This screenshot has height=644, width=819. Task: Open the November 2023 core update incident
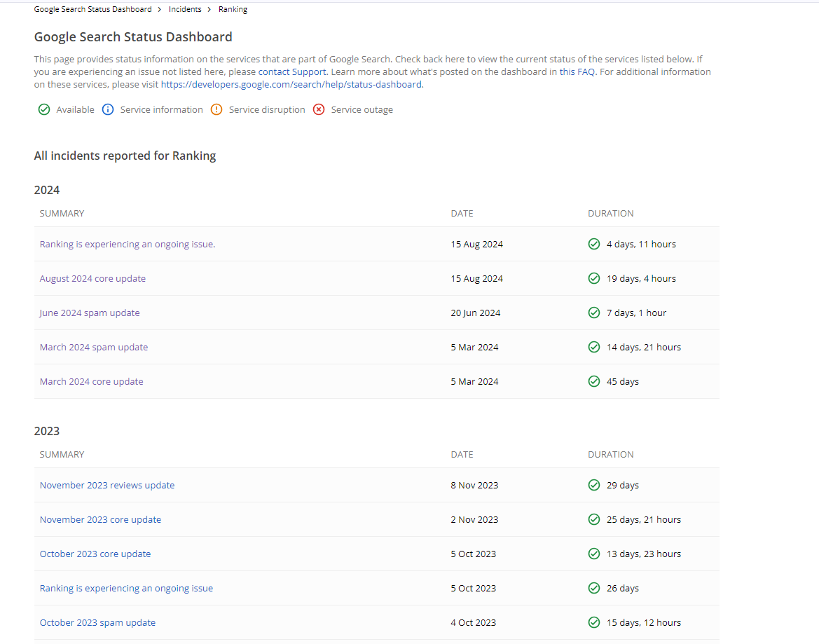pyautogui.click(x=100, y=520)
